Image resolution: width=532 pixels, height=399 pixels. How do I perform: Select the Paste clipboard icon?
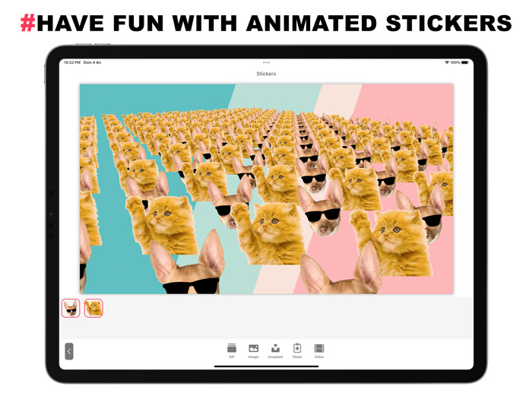[297, 348]
